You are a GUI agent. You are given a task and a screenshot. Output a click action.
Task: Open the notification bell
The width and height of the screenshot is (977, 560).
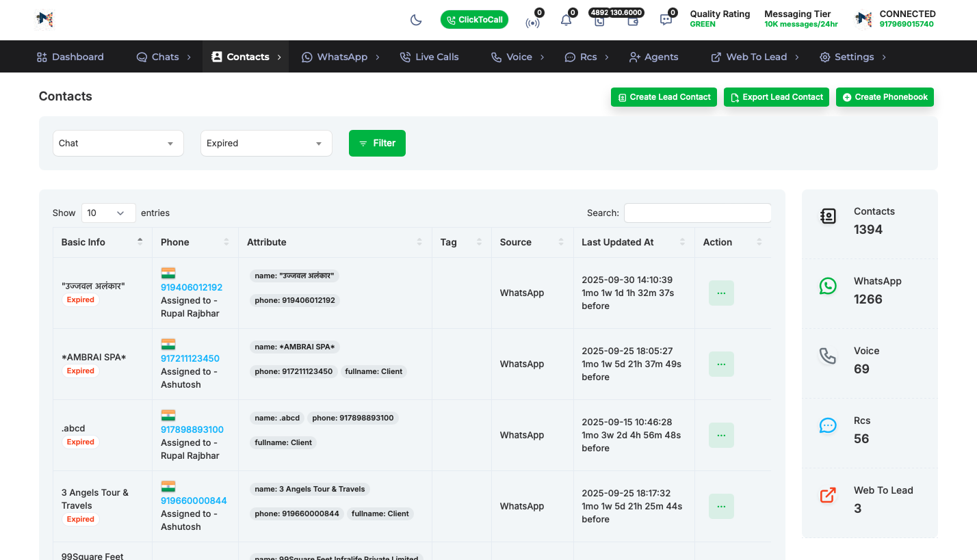point(566,20)
